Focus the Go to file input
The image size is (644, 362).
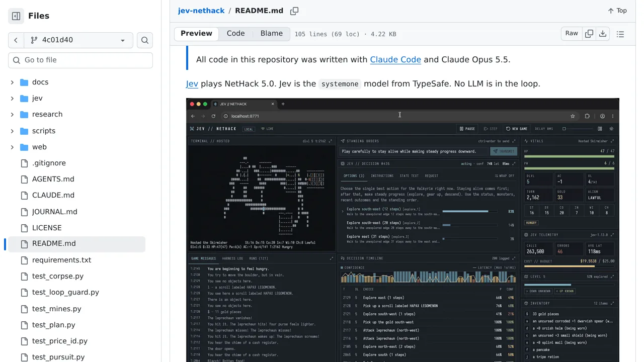(x=80, y=60)
